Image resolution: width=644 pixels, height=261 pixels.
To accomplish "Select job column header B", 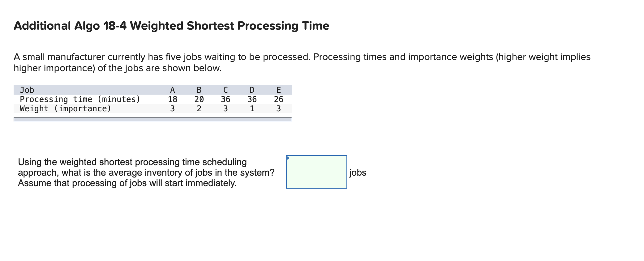I will (199, 90).
